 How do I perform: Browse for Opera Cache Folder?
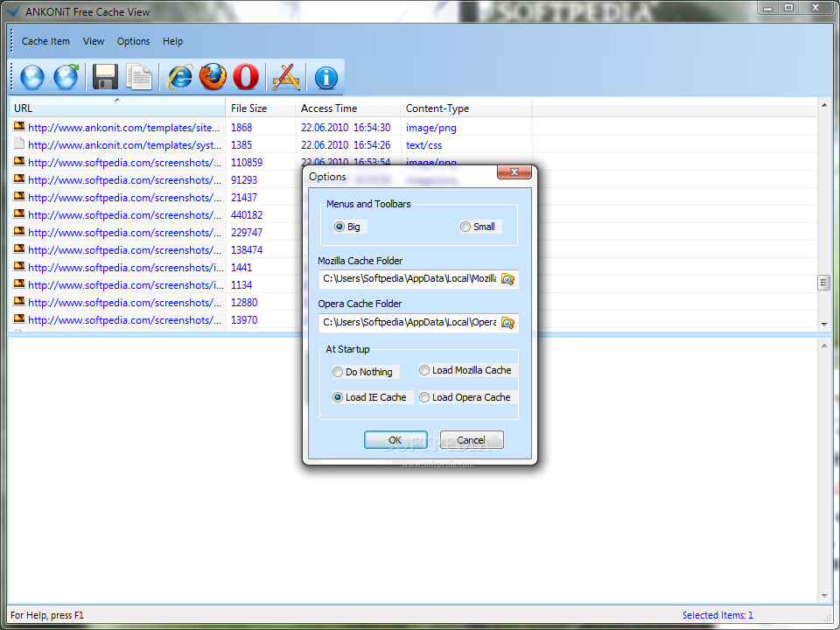tap(507, 323)
